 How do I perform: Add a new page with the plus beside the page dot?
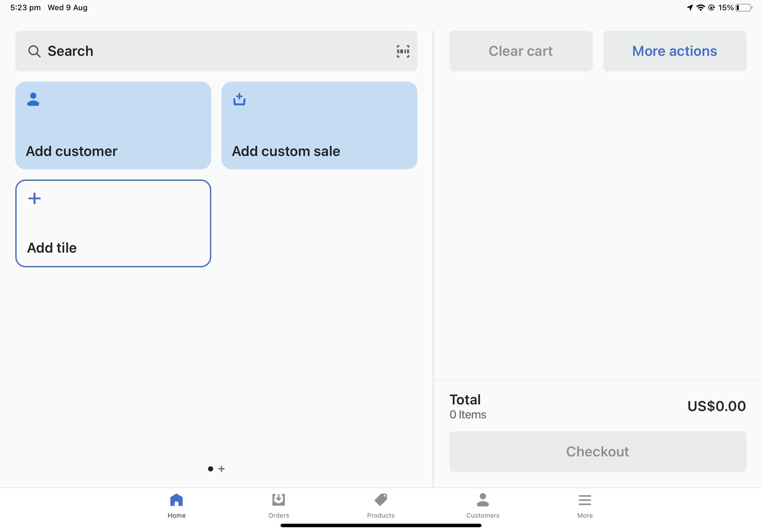[221, 469]
